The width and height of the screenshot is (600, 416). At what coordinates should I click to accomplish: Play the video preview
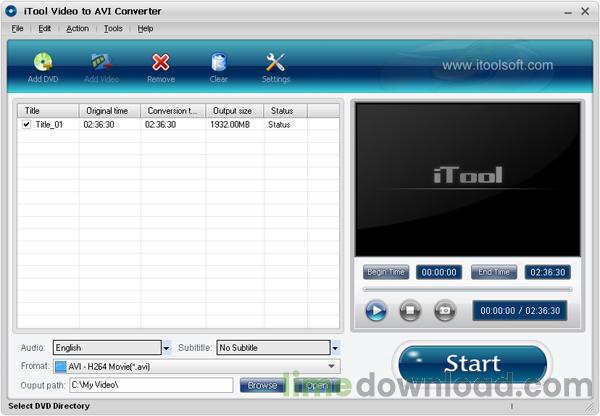pos(376,310)
